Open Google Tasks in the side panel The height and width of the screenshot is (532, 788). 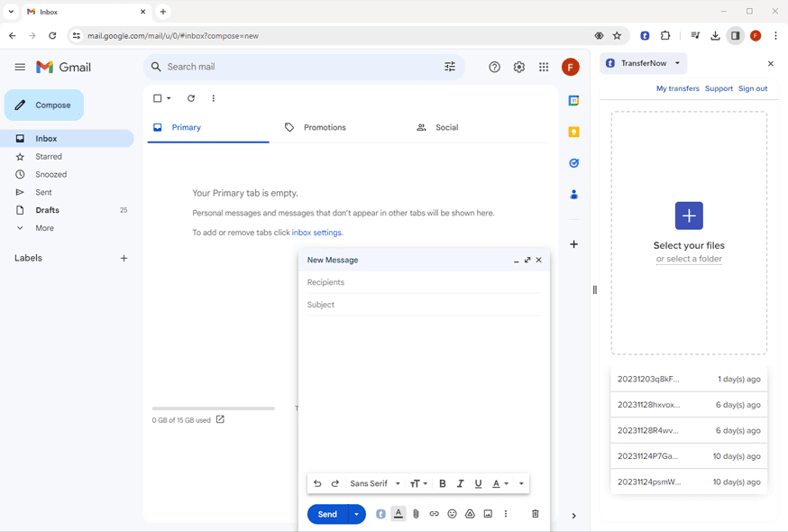coord(573,163)
